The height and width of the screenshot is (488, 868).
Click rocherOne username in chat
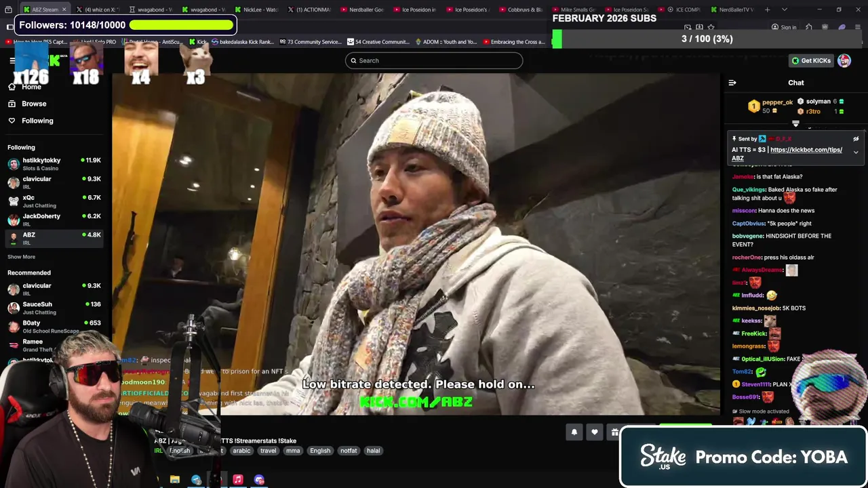tap(747, 258)
